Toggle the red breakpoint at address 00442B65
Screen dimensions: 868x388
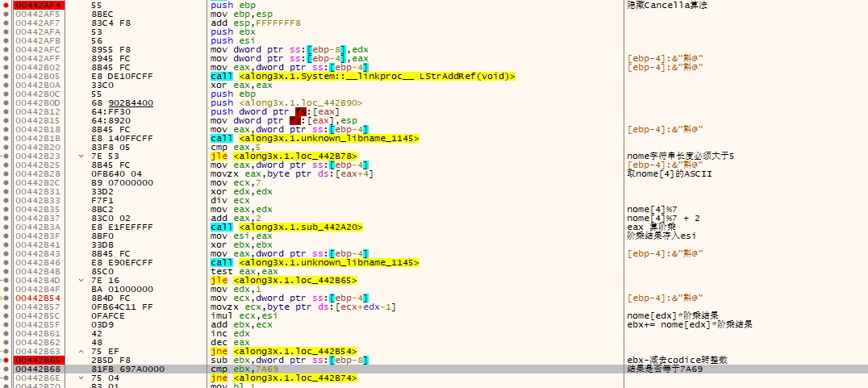point(6,360)
